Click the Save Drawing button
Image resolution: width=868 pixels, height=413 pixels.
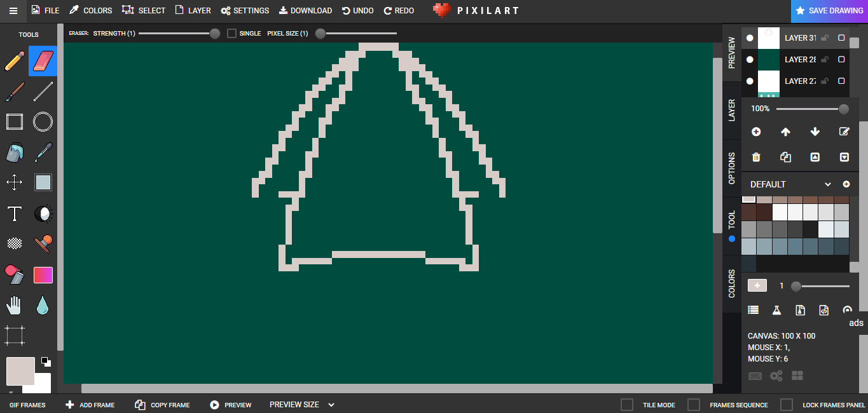(x=829, y=11)
